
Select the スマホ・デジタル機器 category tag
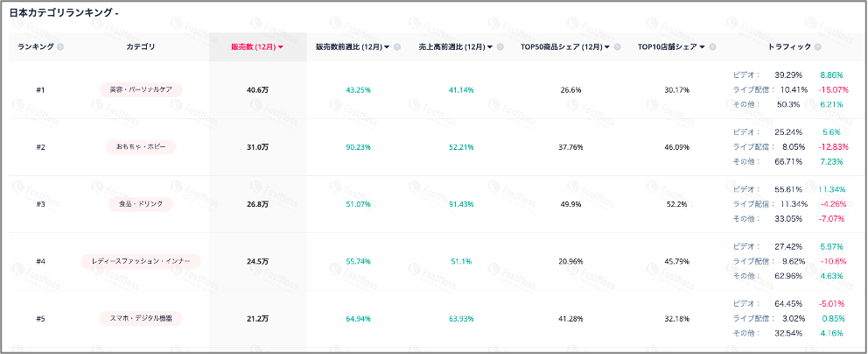(x=141, y=317)
